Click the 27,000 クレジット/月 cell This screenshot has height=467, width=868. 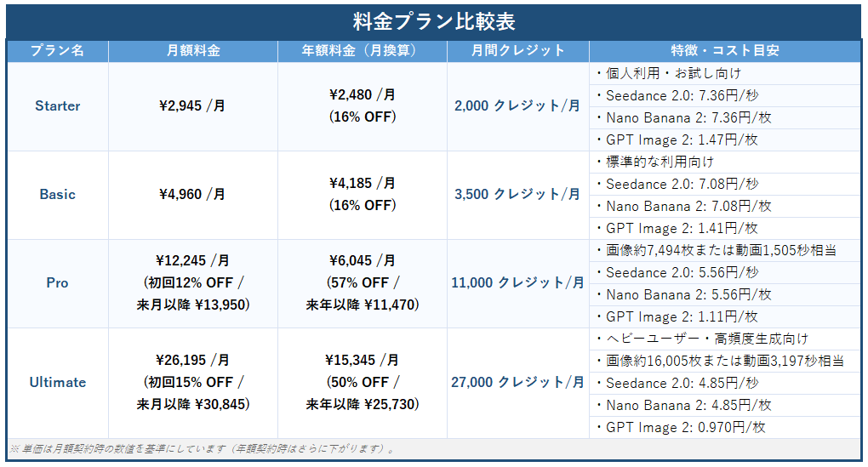(x=518, y=383)
